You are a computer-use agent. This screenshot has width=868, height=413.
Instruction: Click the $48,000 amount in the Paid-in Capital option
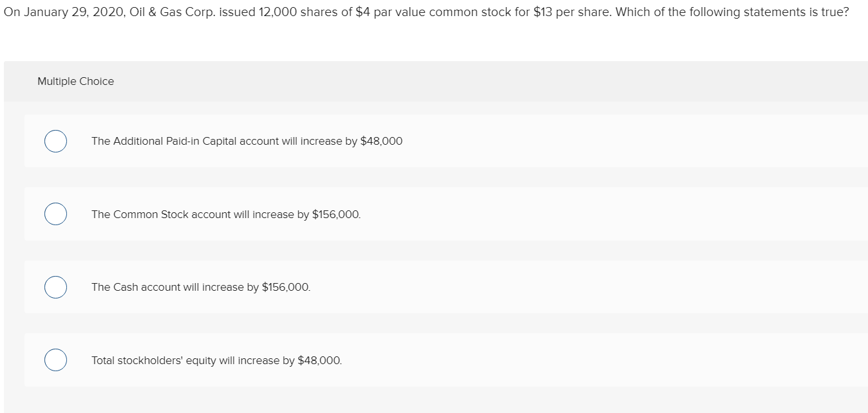coord(381,142)
